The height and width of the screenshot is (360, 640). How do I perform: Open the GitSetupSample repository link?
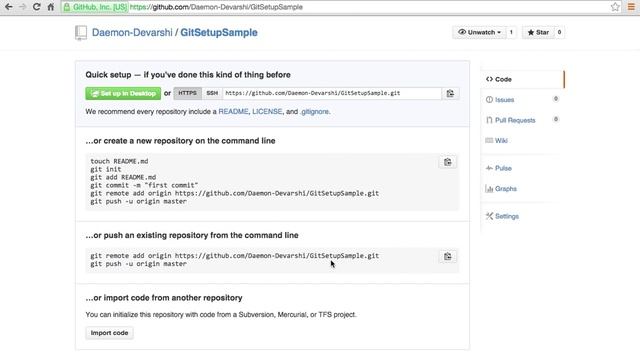pos(219,33)
